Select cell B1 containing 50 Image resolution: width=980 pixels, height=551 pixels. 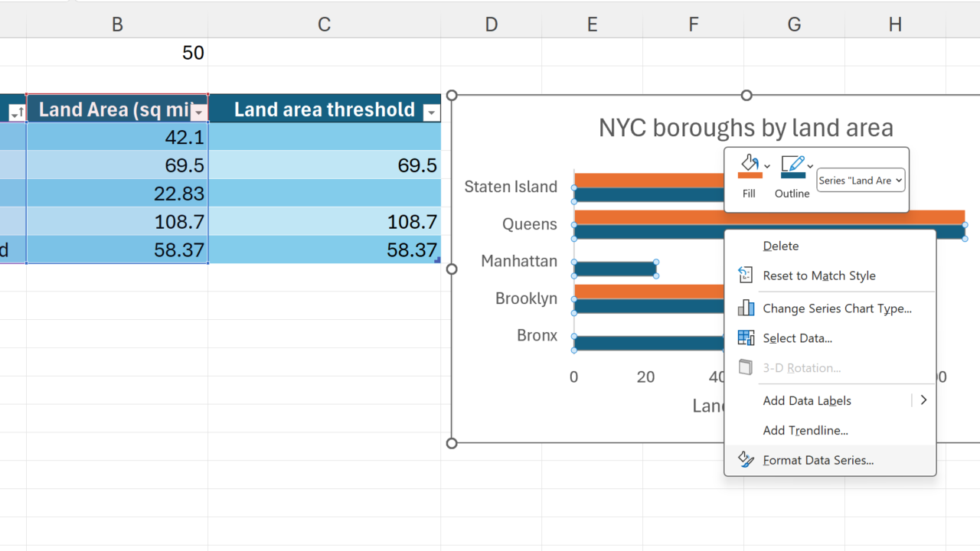[117, 53]
